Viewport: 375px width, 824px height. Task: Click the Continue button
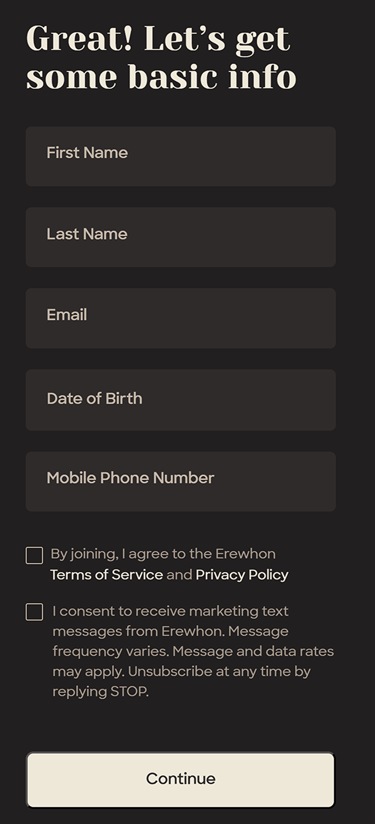[181, 779]
